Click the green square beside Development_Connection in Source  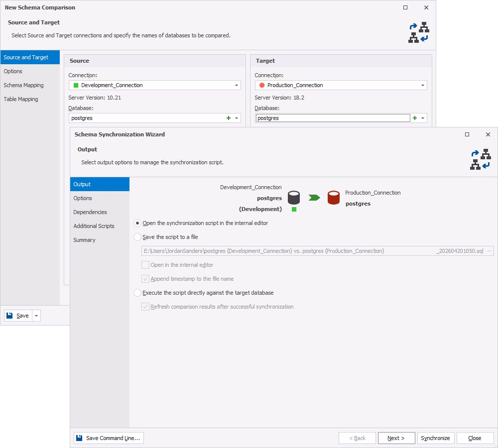[x=76, y=85]
